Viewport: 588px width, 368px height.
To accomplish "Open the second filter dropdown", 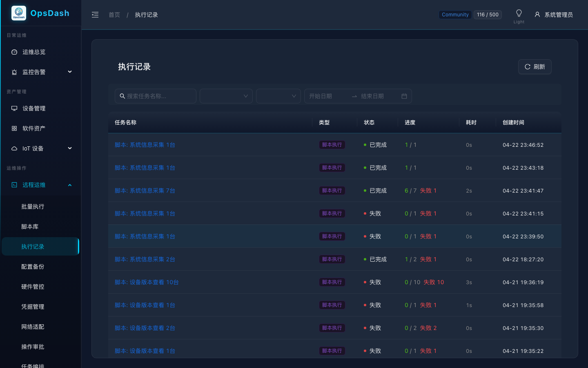I will (278, 96).
